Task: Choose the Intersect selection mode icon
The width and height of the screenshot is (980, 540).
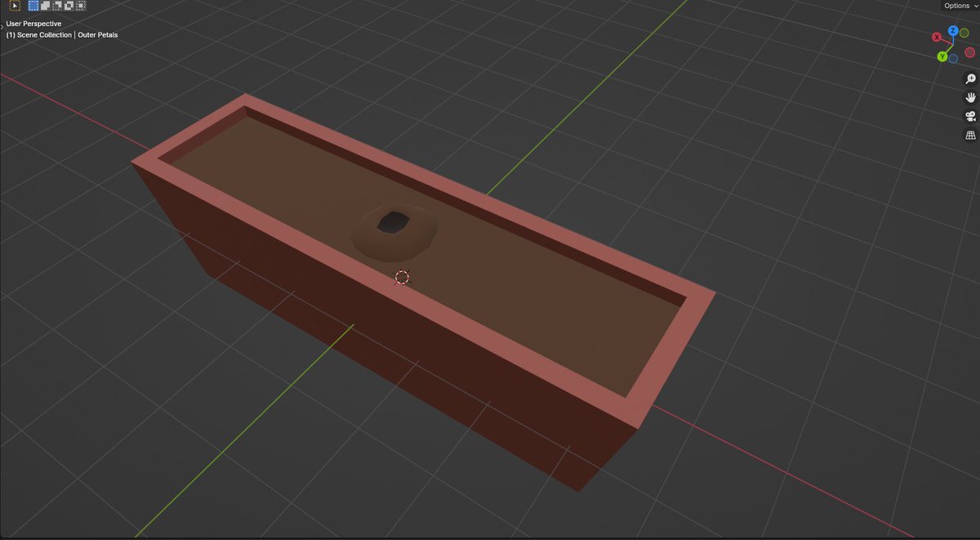Action: coord(80,6)
